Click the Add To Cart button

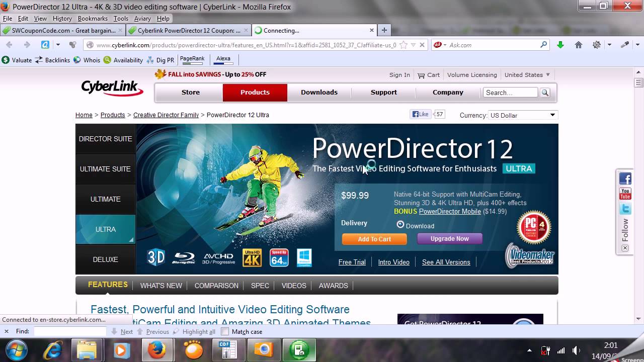(x=374, y=239)
